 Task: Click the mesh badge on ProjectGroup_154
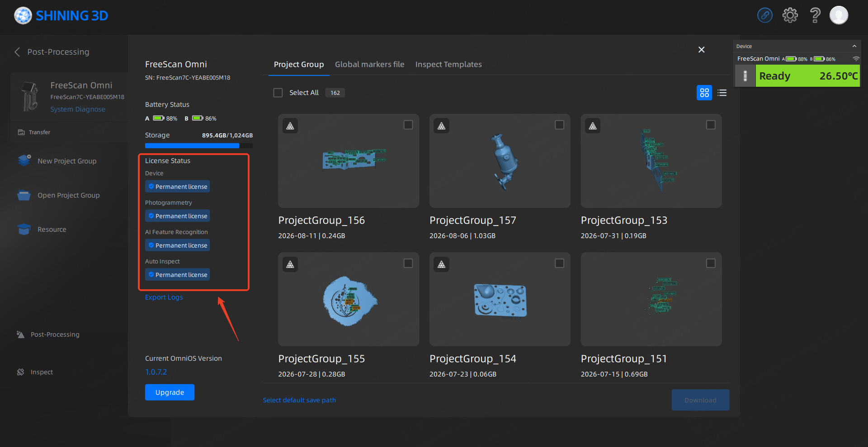click(442, 264)
